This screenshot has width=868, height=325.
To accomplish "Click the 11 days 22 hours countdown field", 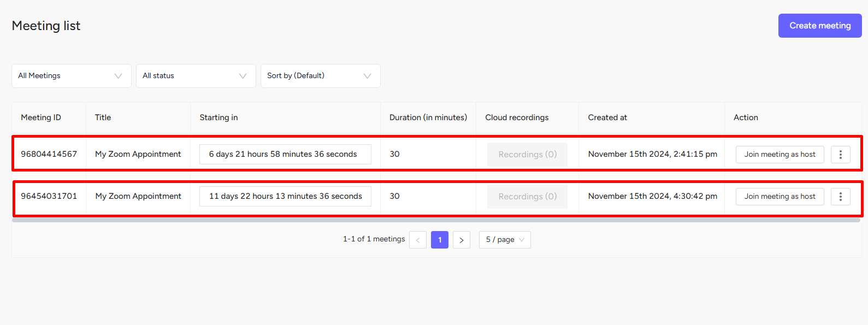I will click(x=285, y=197).
